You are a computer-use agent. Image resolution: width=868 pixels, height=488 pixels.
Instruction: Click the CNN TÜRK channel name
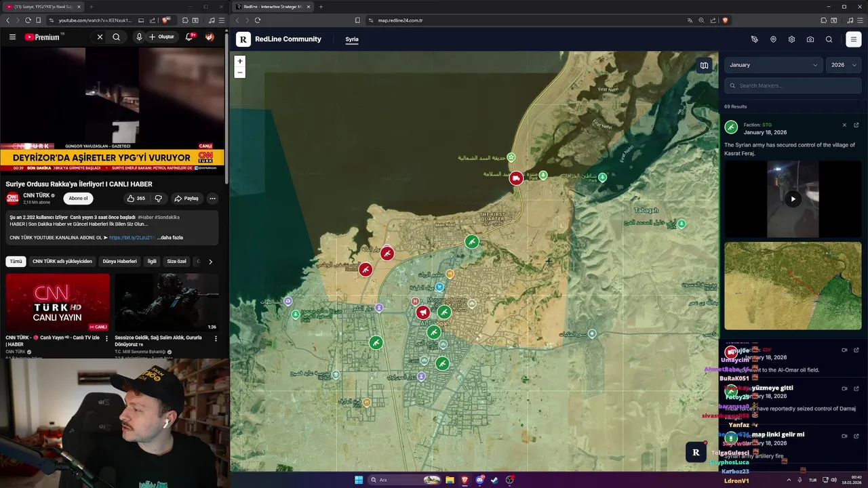coord(37,195)
